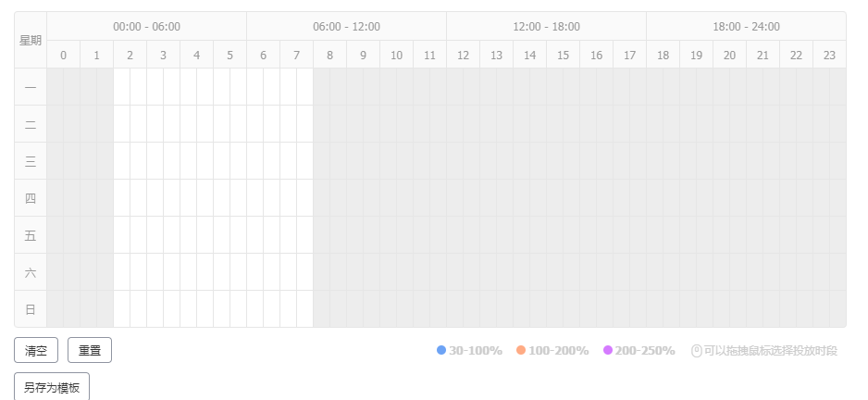Click the 三 (Wednesday) row label

tap(31, 161)
